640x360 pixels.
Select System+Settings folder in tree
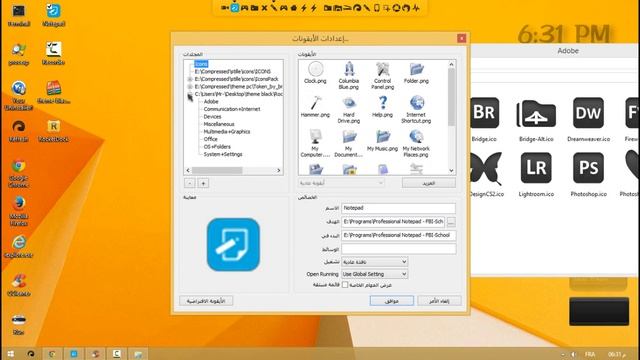(x=223, y=154)
